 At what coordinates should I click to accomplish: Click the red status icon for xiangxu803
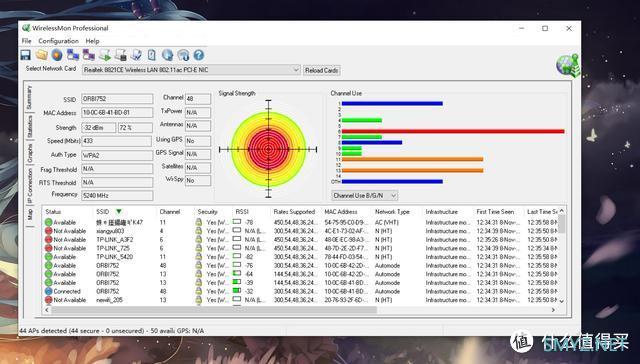49,231
